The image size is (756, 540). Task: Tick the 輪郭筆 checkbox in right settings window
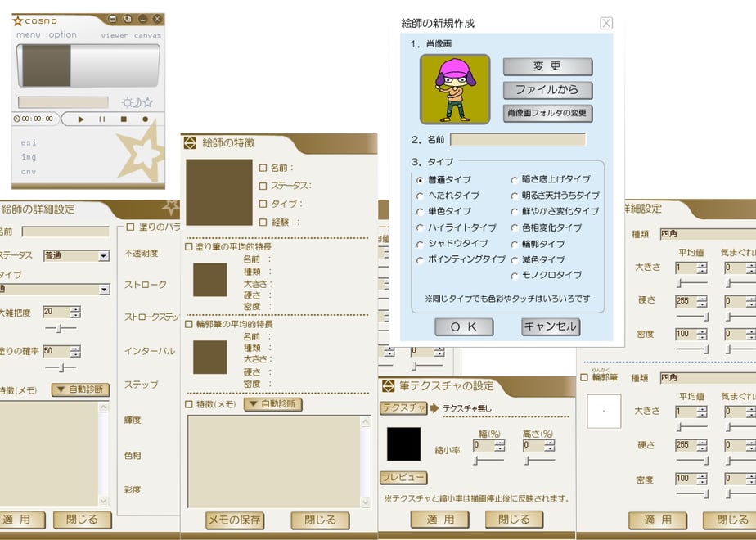pos(584,377)
